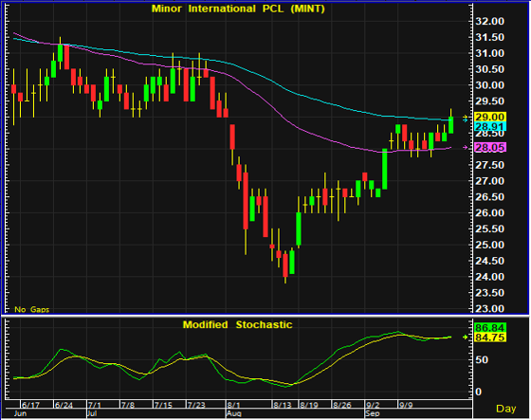Click the Aug month label on timeline
The height and width of the screenshot is (420, 531).
pyautogui.click(x=234, y=414)
